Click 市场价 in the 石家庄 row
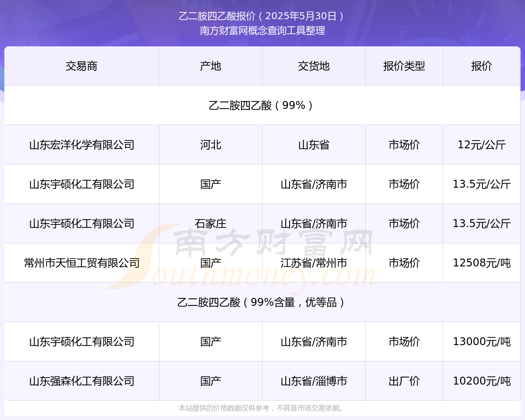 [x=404, y=224]
